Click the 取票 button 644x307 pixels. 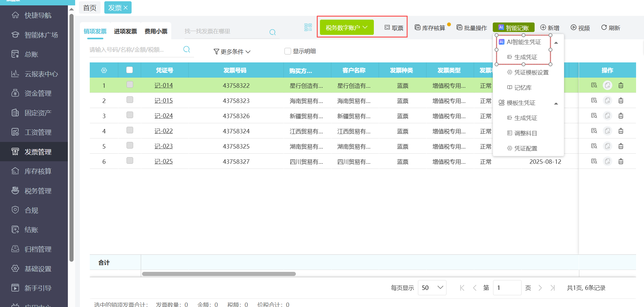(x=394, y=28)
